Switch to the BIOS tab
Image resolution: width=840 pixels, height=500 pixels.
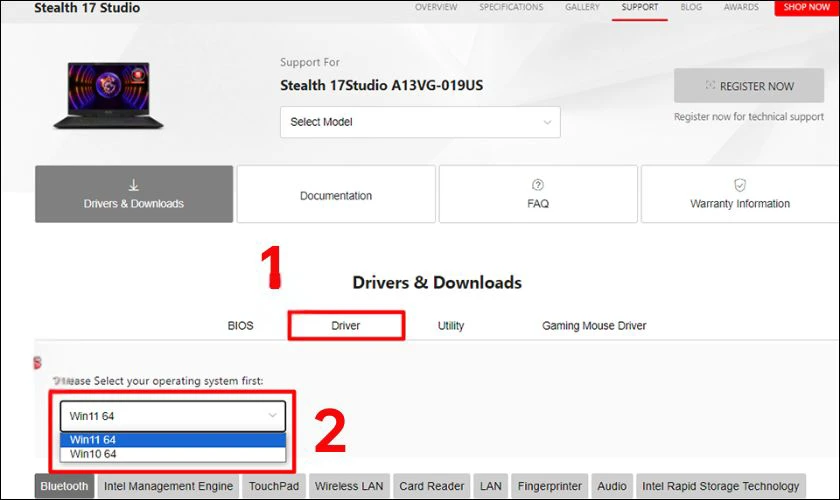tap(240, 326)
